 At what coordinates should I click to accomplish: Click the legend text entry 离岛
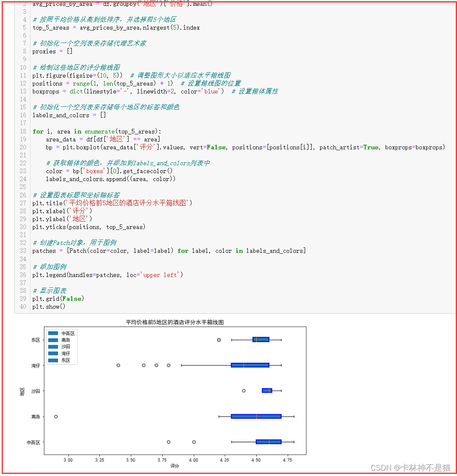coord(66,340)
